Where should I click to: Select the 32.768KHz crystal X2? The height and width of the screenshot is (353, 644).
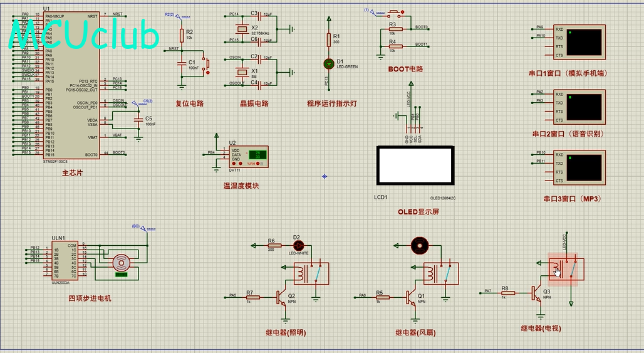(x=242, y=28)
